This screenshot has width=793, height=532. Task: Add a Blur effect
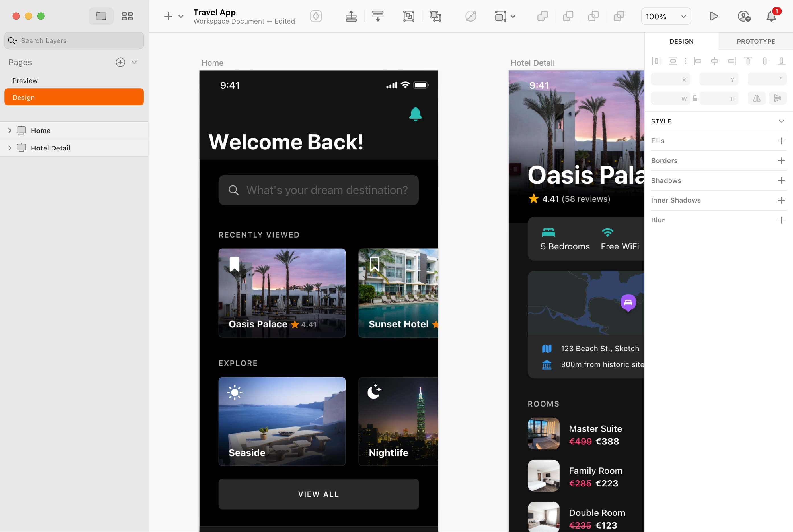point(781,220)
